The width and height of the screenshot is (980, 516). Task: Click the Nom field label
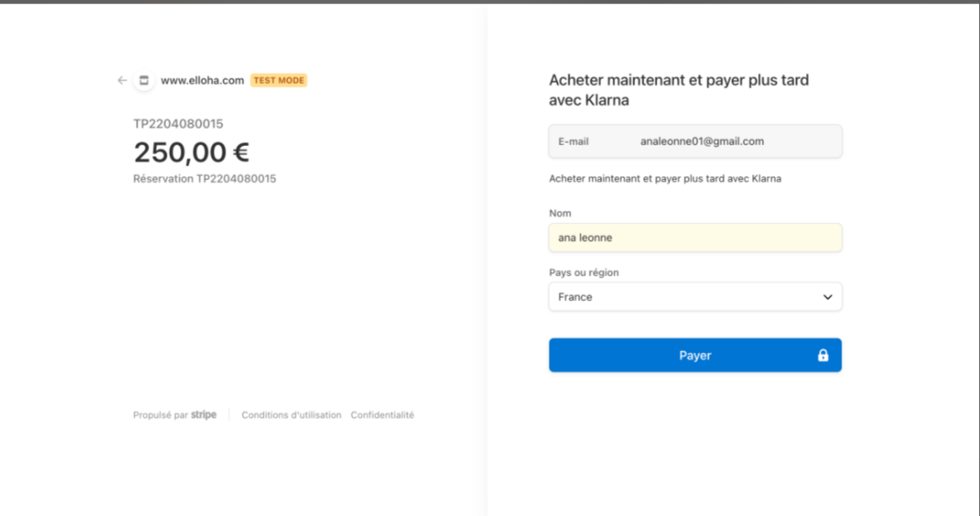[560, 213]
